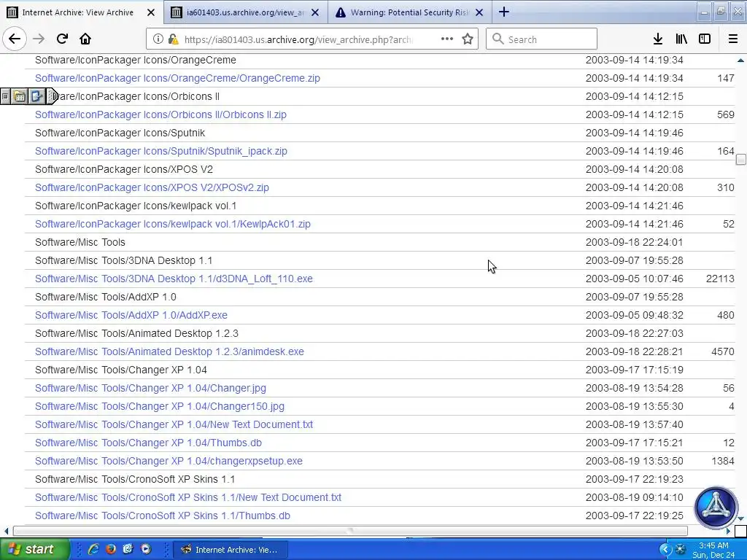Click the horizontal scroll left arrow

click(x=6, y=531)
